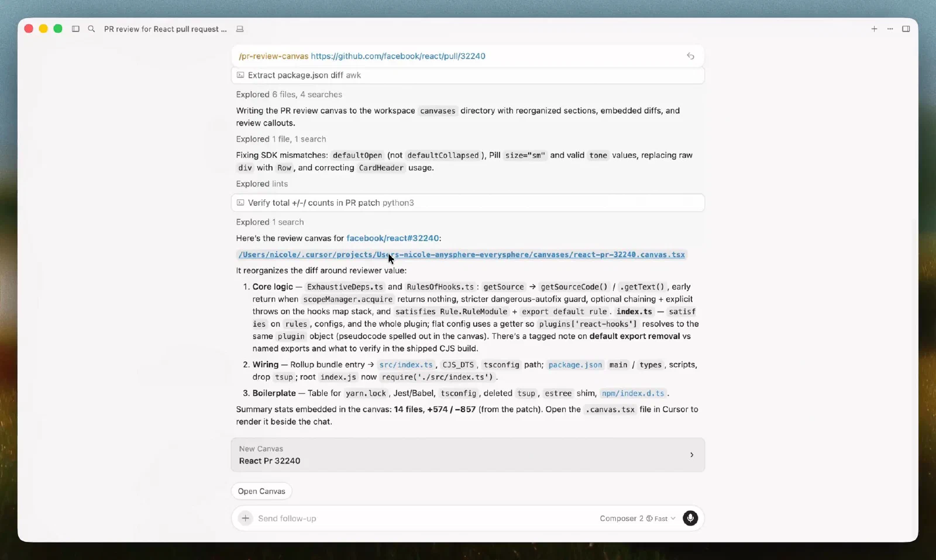The height and width of the screenshot is (560, 936).
Task: Start a new chat with the plus icon
Action: click(874, 29)
